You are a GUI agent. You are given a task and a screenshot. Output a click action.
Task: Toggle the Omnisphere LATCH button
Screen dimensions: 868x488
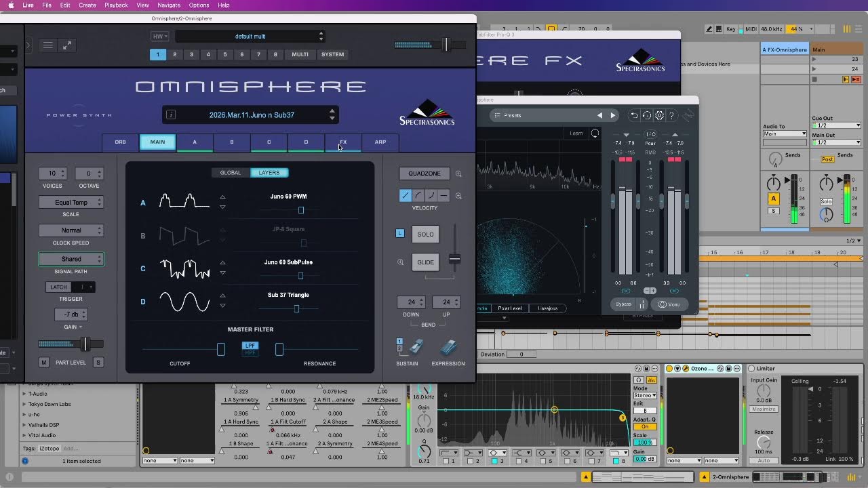coord(58,287)
